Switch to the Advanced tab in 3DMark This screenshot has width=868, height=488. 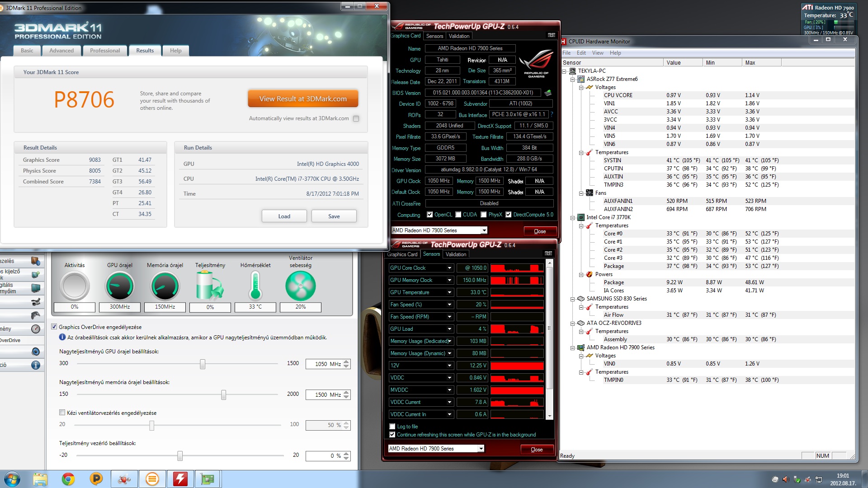point(61,51)
